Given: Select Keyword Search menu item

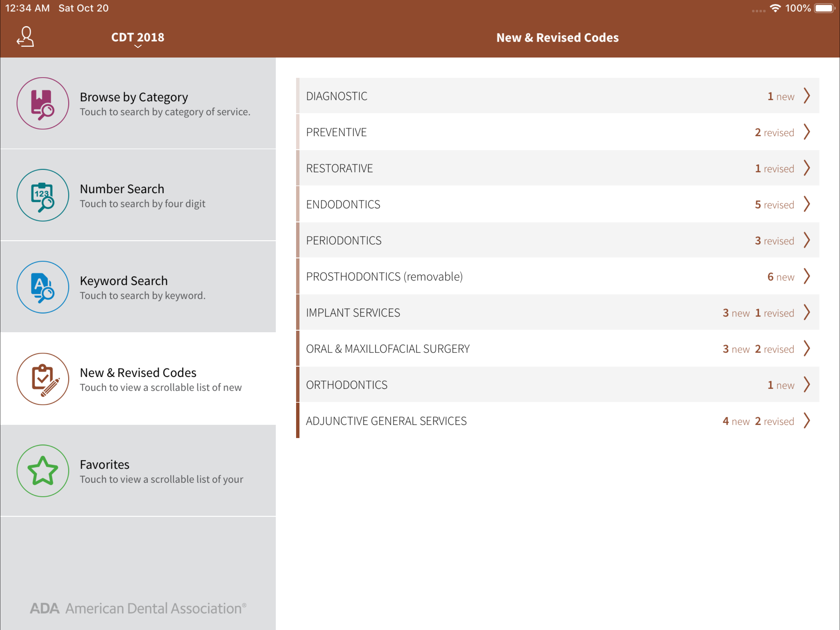Looking at the screenshot, I should coord(138,287).
